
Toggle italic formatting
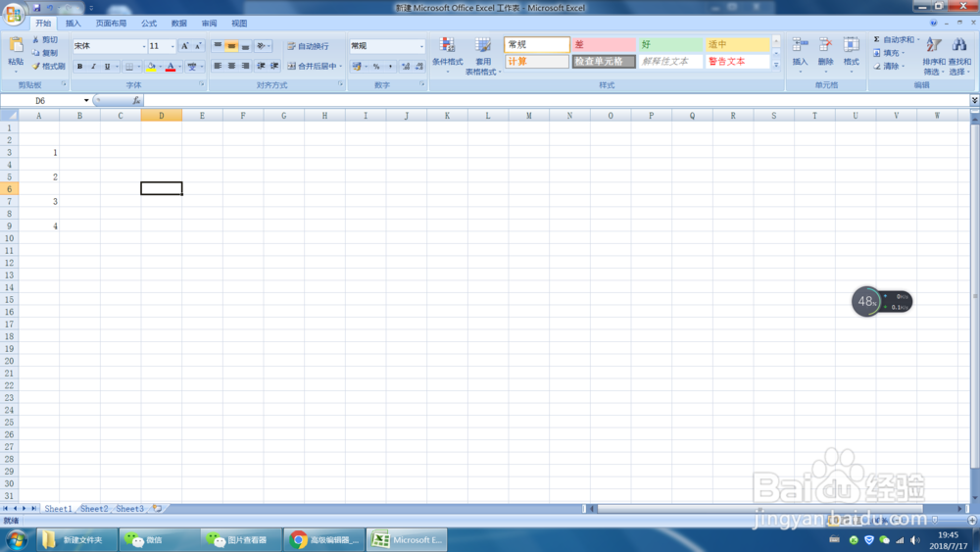(94, 67)
